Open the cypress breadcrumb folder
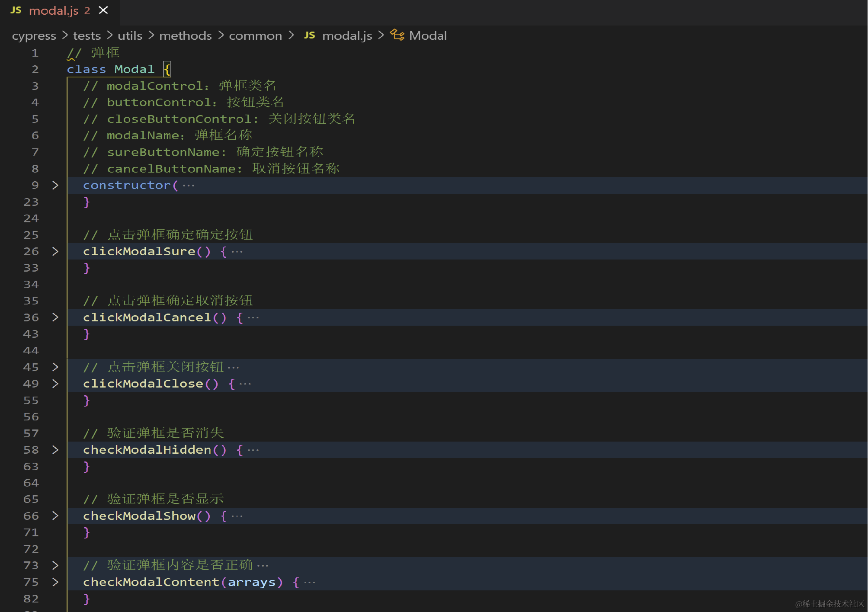This screenshot has height=612, width=868. (34, 35)
